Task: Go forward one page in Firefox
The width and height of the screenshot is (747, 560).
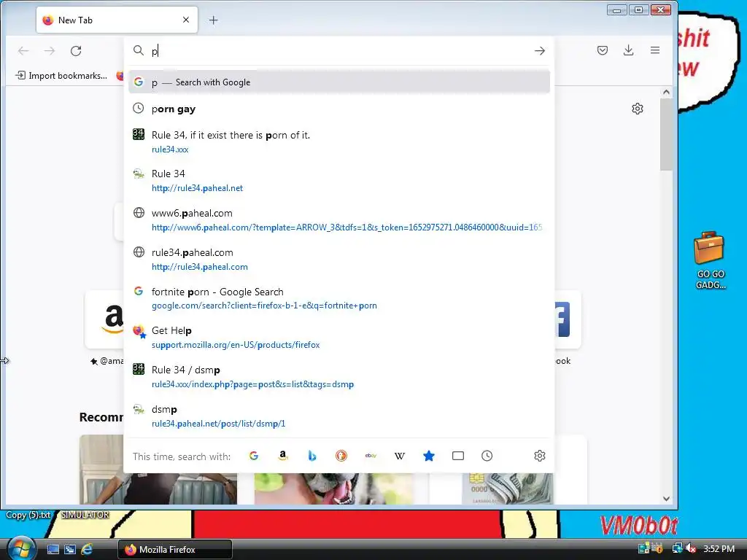Action: coord(50,50)
